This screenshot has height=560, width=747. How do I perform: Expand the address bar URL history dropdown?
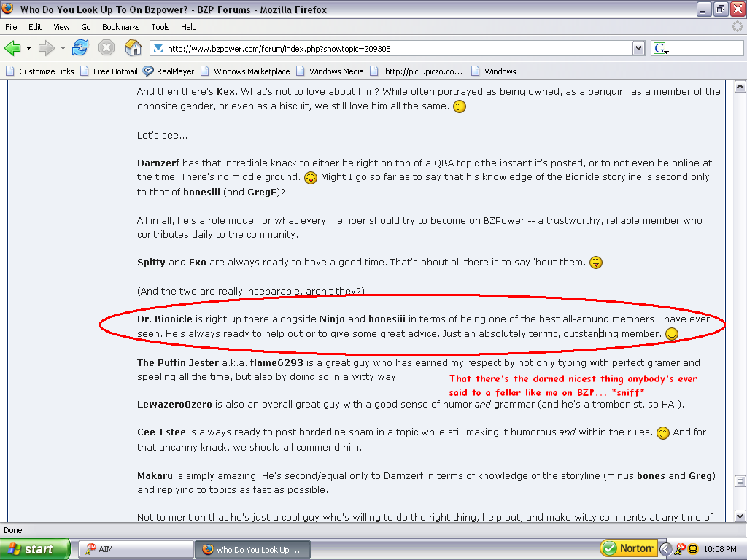pos(639,49)
